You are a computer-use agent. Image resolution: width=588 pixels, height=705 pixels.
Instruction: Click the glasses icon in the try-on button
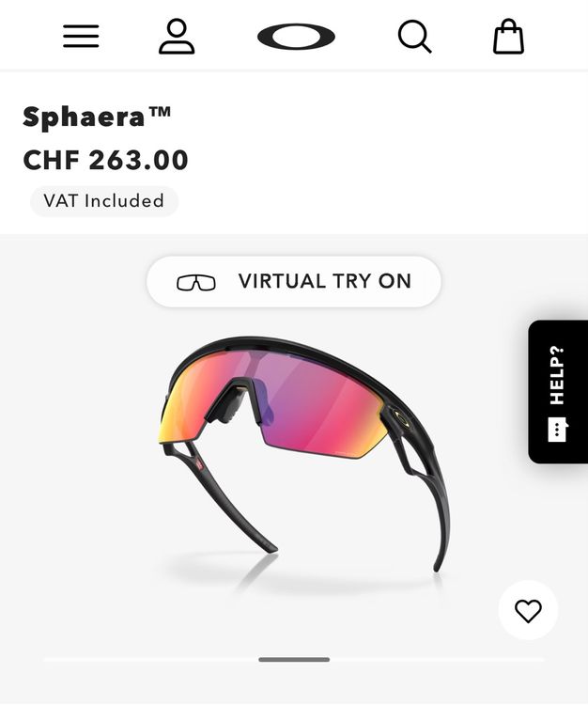point(196,282)
